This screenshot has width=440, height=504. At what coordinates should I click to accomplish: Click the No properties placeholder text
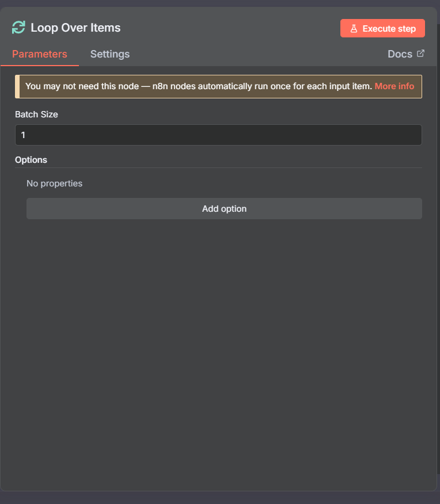[x=54, y=184]
